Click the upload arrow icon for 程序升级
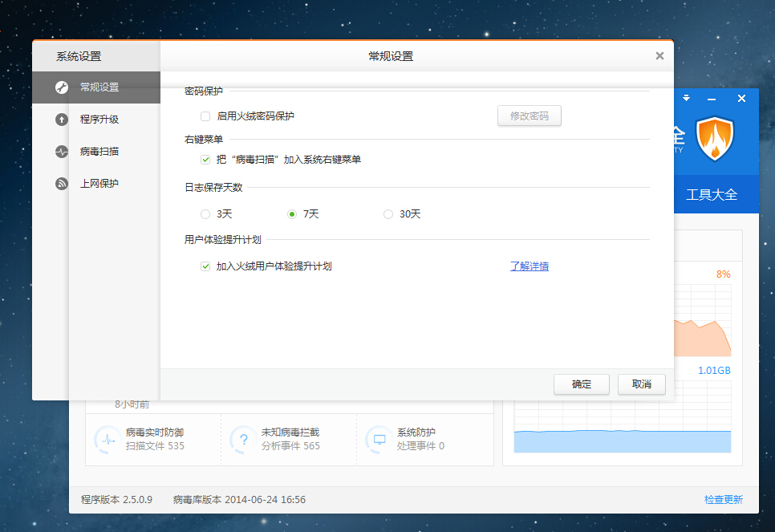The width and height of the screenshot is (775, 532). point(61,120)
